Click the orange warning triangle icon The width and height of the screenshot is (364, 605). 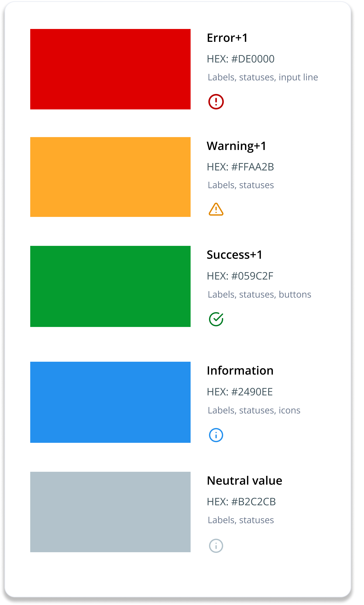click(x=216, y=209)
